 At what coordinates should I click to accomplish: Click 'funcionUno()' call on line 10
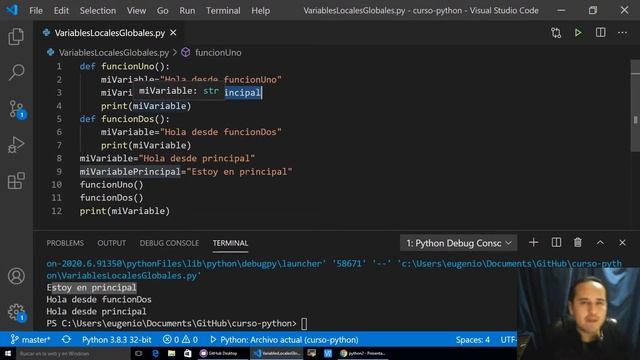pyautogui.click(x=111, y=185)
